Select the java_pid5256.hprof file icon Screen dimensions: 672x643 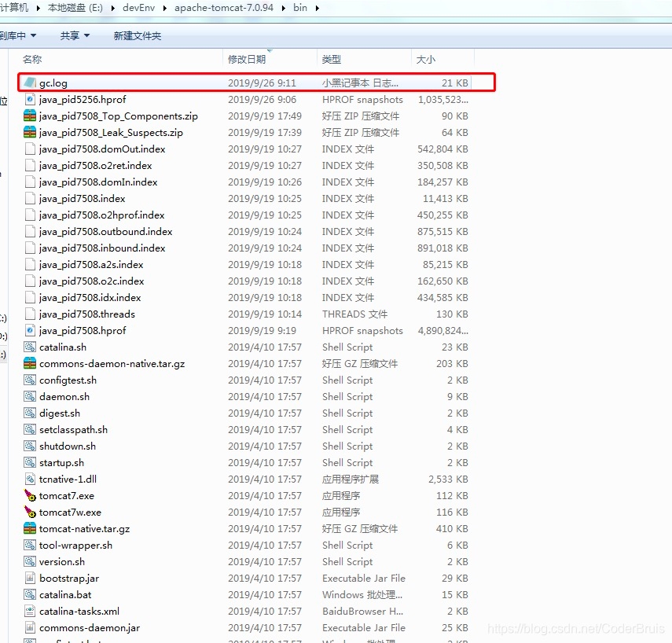[x=30, y=100]
